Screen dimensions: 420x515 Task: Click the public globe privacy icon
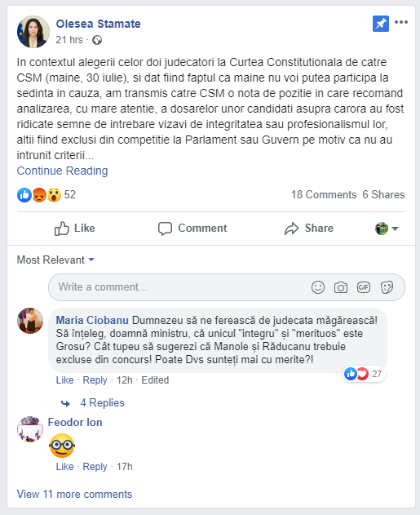(x=97, y=40)
